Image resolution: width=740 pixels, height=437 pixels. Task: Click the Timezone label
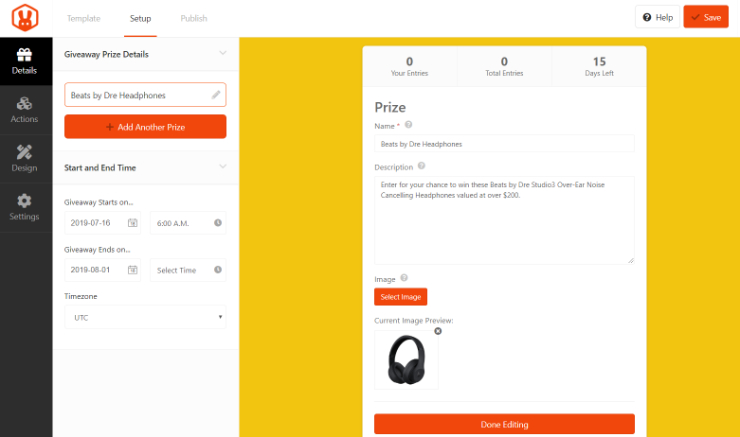point(81,296)
